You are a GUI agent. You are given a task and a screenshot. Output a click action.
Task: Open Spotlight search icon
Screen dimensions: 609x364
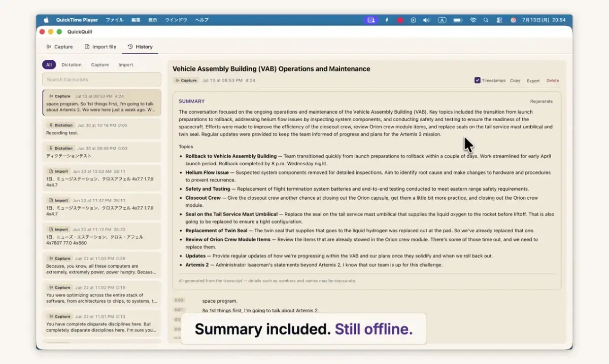486,20
